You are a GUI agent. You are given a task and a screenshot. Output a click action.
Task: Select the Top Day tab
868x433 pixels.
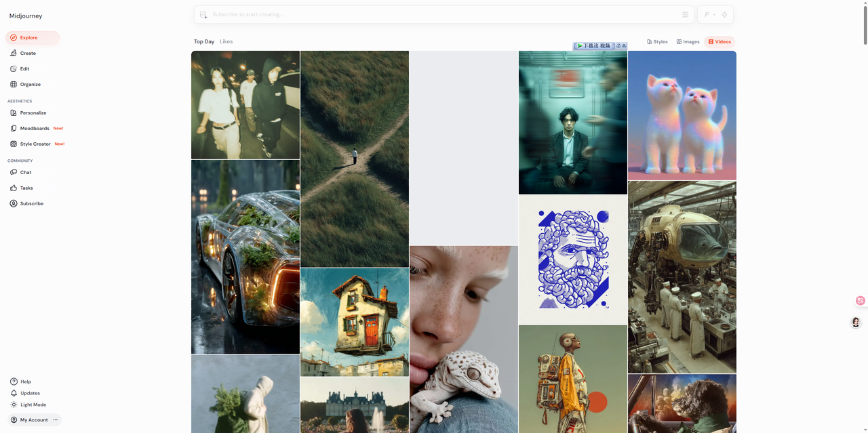[204, 41]
